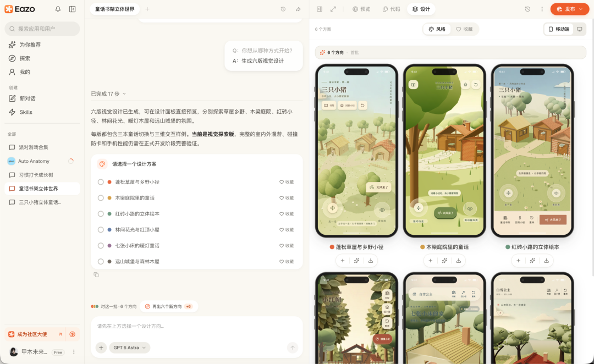Click 成为社区大使 link

click(35, 334)
